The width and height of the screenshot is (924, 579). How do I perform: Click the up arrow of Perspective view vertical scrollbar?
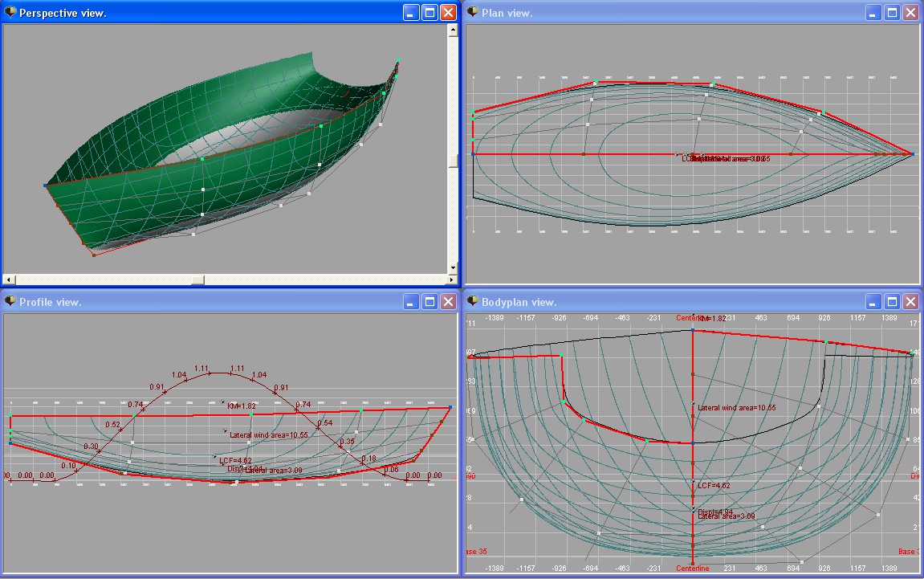coord(453,30)
